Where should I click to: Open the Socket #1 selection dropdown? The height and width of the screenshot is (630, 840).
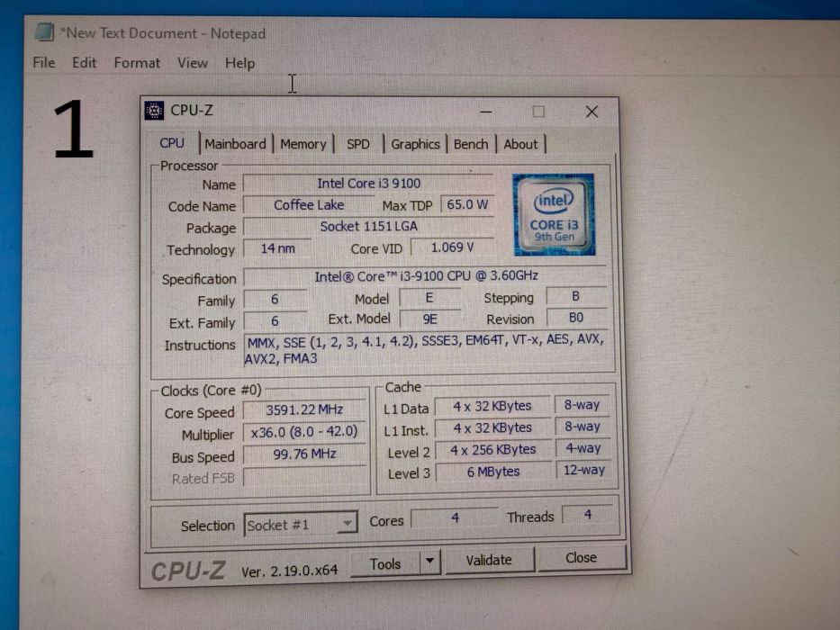(301, 525)
